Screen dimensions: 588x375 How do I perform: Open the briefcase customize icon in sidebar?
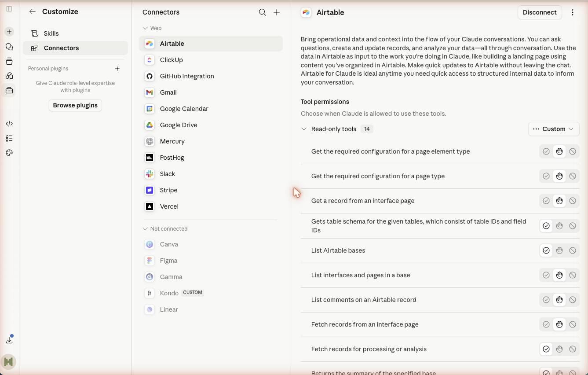(9, 90)
